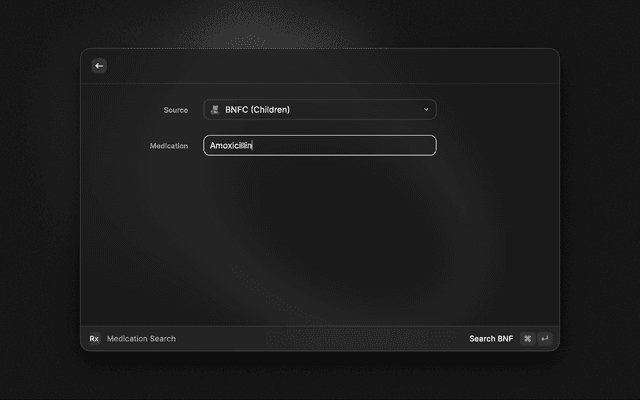This screenshot has width=640, height=400.
Task: Click the command key symbol icon
Action: tap(528, 339)
